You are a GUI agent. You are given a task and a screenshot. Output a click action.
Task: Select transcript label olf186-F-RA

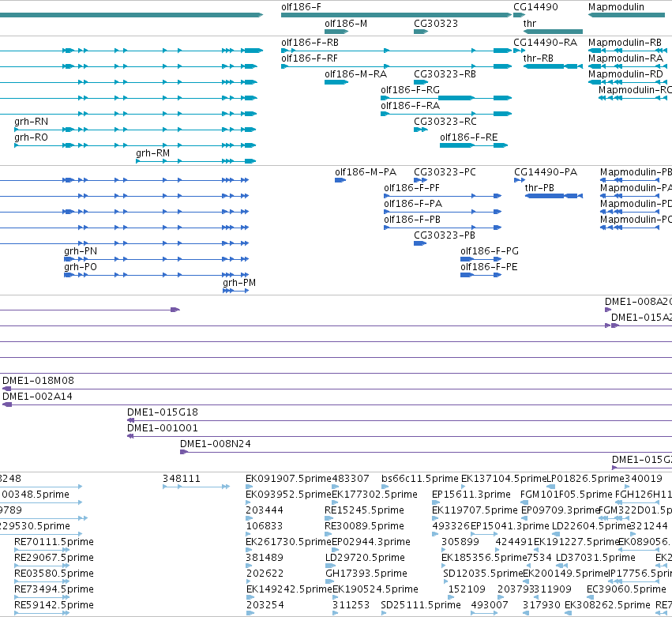coord(410,106)
